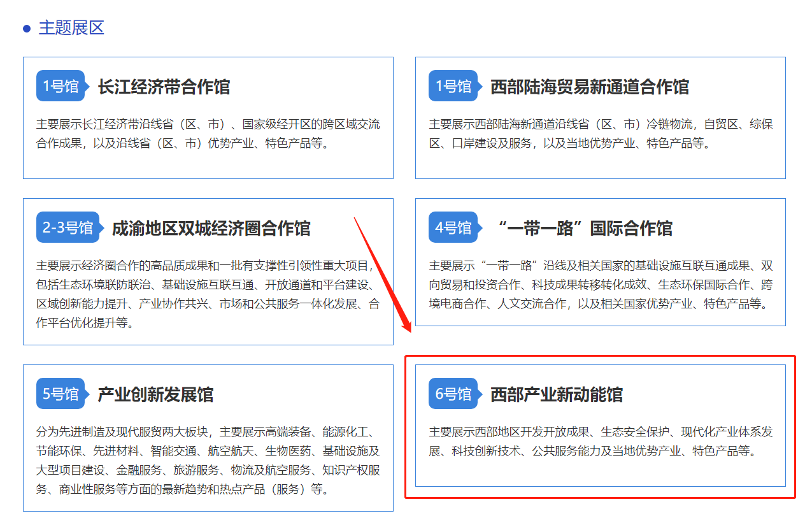
Task: Click the blue 6号馆 badge
Action: 453,394
